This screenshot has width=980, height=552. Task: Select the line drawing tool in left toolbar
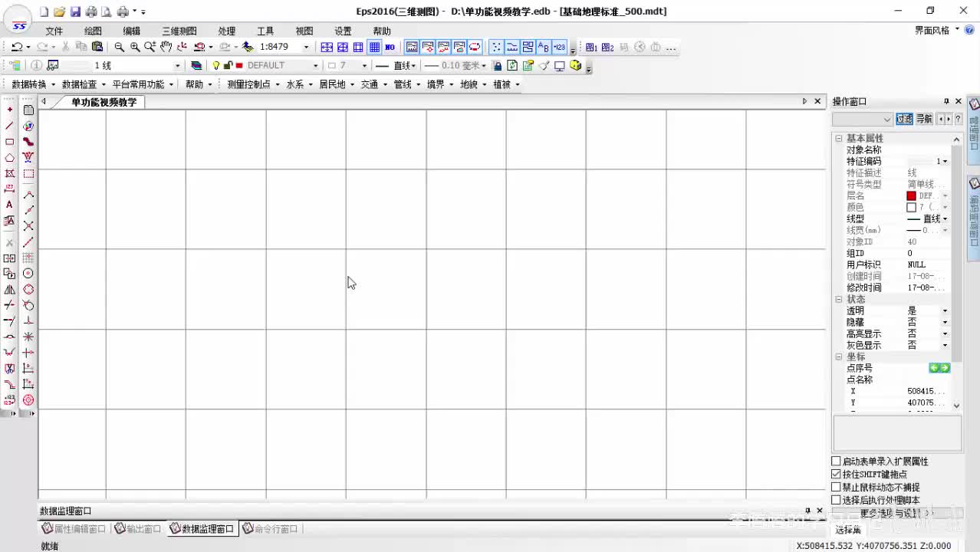pyautogui.click(x=10, y=126)
